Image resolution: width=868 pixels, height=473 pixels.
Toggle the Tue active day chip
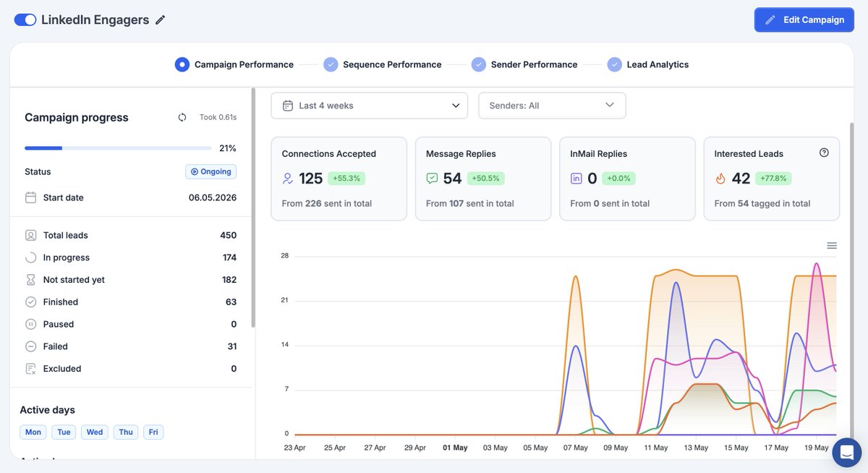pos(64,432)
